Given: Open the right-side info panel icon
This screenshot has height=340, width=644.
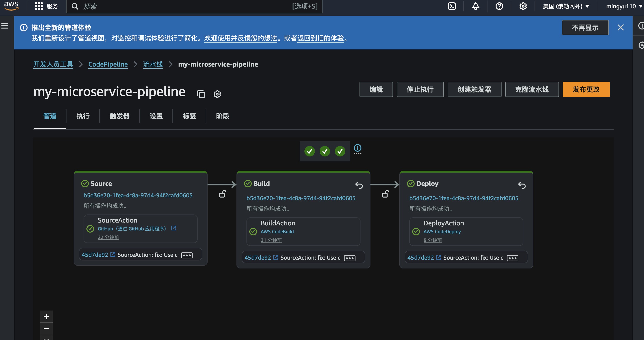Looking at the screenshot, I should [x=641, y=25].
